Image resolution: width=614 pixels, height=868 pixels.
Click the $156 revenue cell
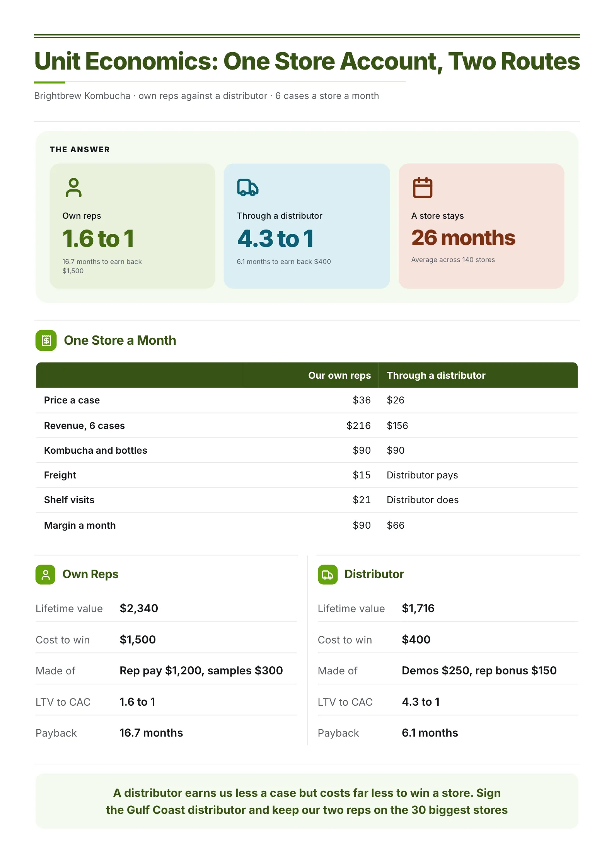click(x=397, y=425)
